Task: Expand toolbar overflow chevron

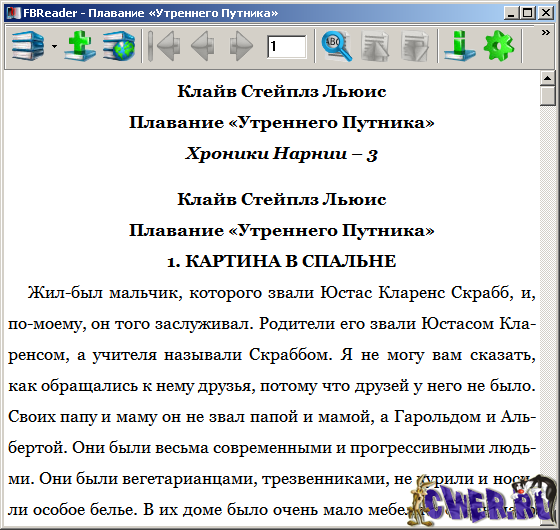Action: click(545, 32)
